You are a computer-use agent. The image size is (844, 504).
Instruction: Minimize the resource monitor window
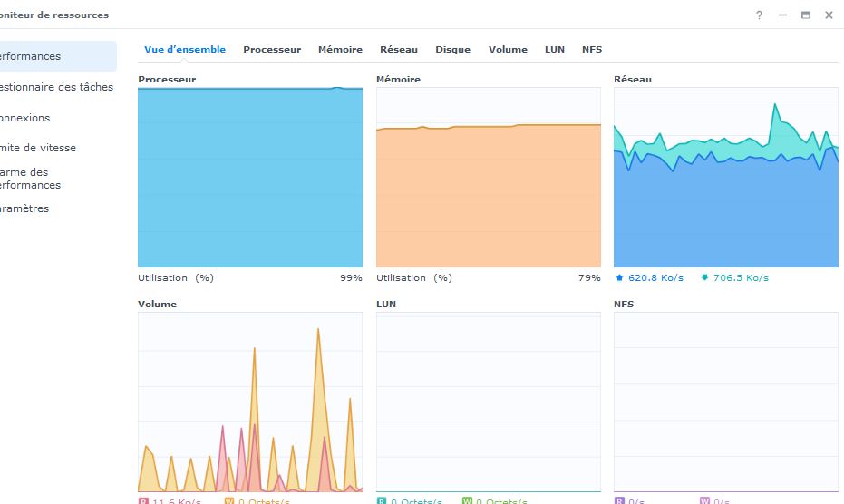[x=782, y=15]
